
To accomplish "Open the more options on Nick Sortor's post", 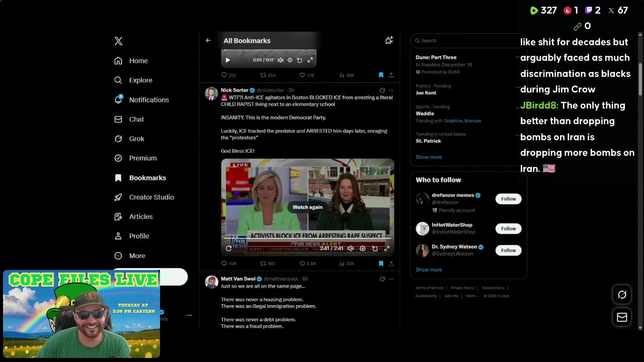I will [391, 90].
